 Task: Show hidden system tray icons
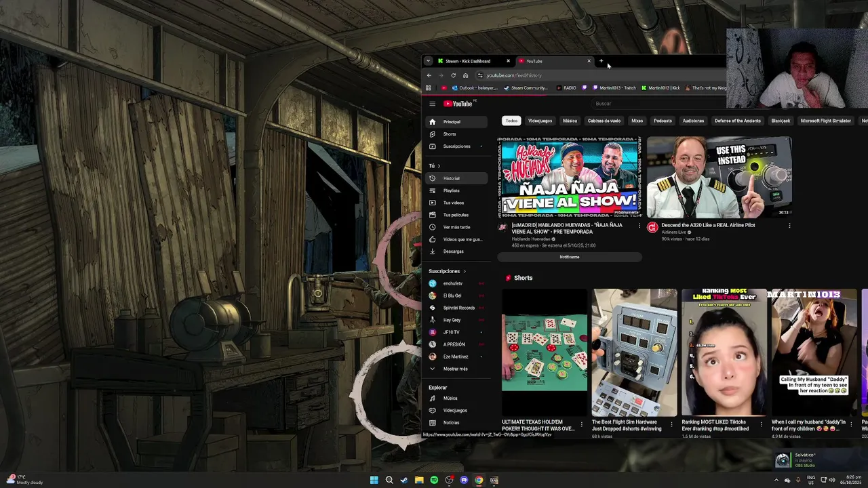[776, 480]
